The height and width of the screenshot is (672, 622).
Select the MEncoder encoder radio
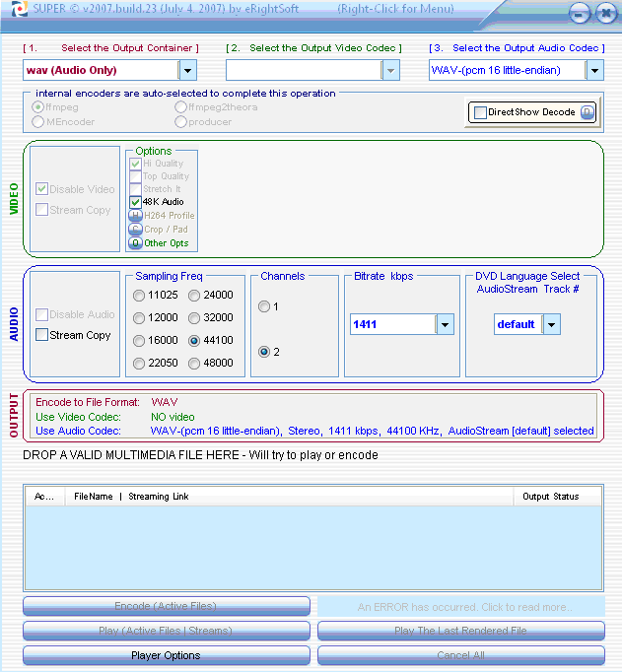tap(37, 122)
